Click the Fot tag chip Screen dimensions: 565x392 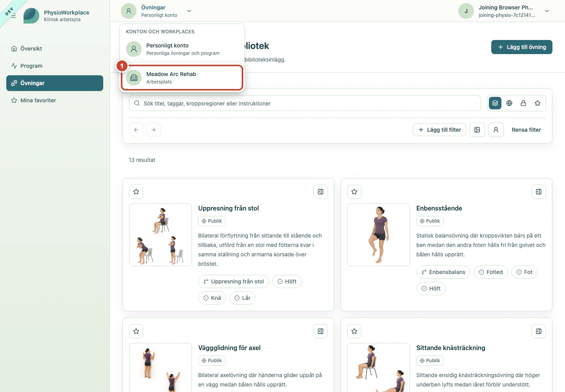pos(524,272)
